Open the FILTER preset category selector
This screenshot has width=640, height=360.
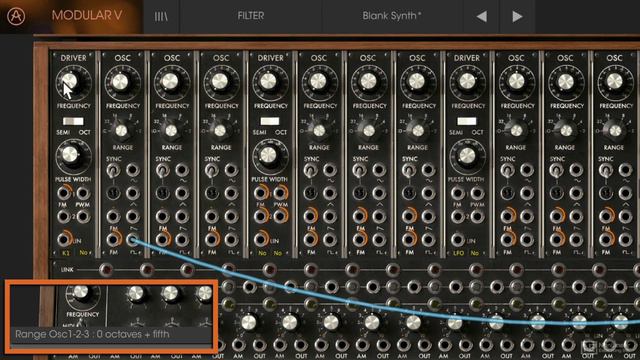(x=251, y=16)
